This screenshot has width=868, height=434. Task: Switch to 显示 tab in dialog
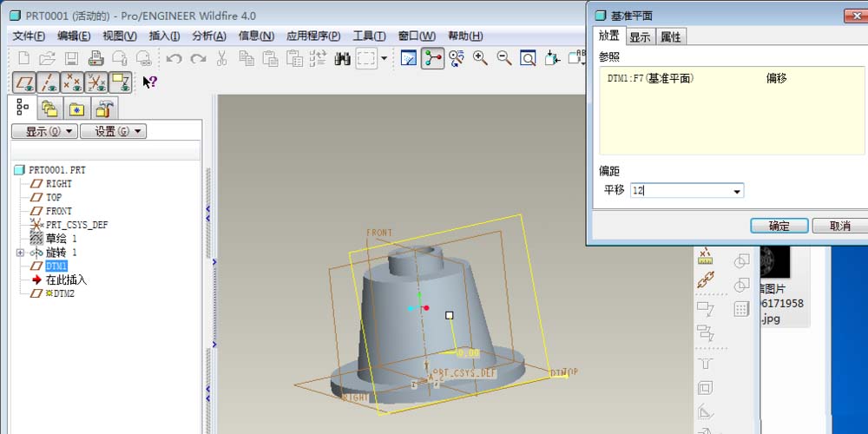[x=641, y=37]
